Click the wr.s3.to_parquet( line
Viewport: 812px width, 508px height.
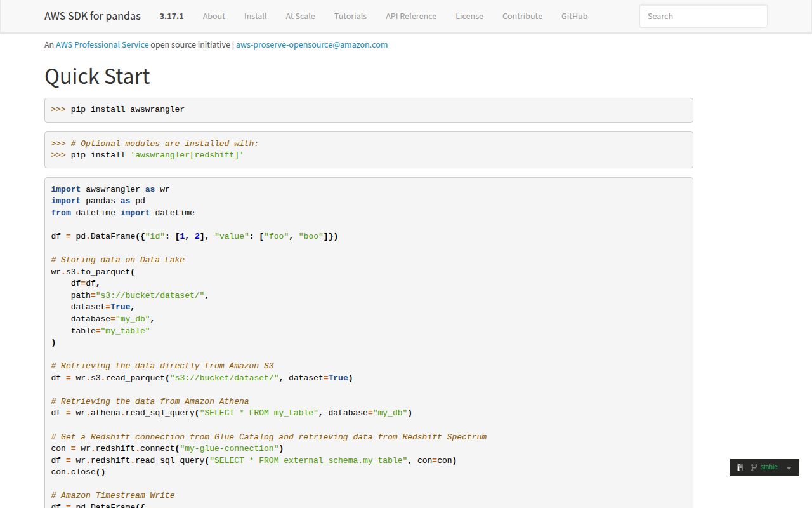pyautogui.click(x=93, y=272)
